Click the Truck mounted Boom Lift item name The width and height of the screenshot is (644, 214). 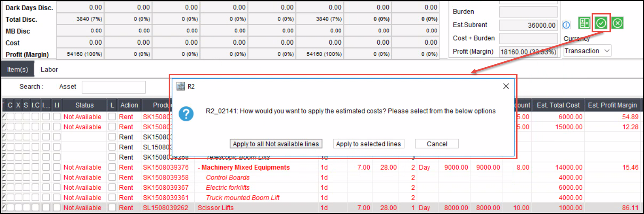pyautogui.click(x=243, y=197)
